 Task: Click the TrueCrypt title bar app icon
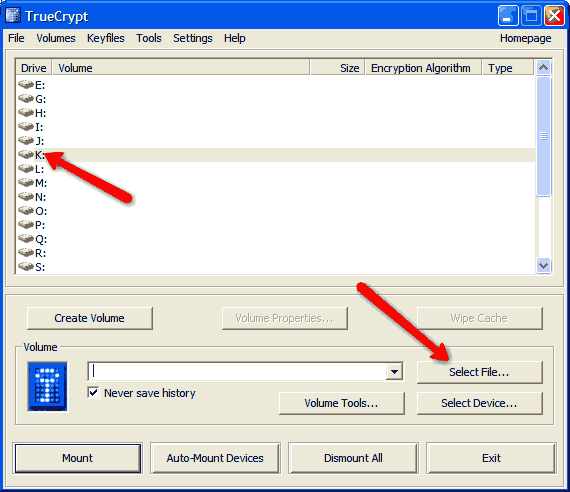point(13,16)
